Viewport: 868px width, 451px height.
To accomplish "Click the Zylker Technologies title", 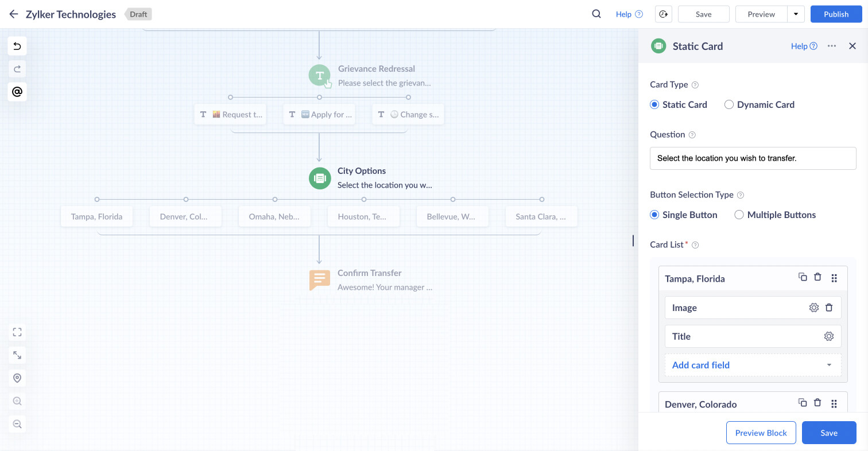I will coord(71,14).
